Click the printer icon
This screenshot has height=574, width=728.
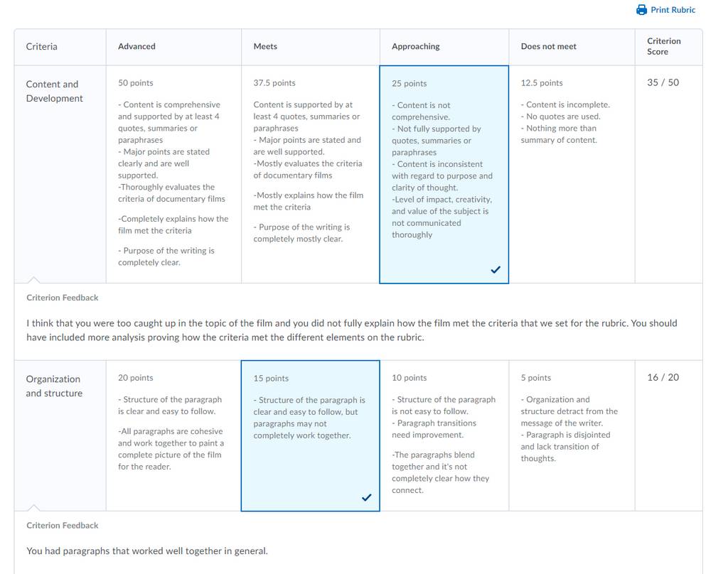(642, 10)
